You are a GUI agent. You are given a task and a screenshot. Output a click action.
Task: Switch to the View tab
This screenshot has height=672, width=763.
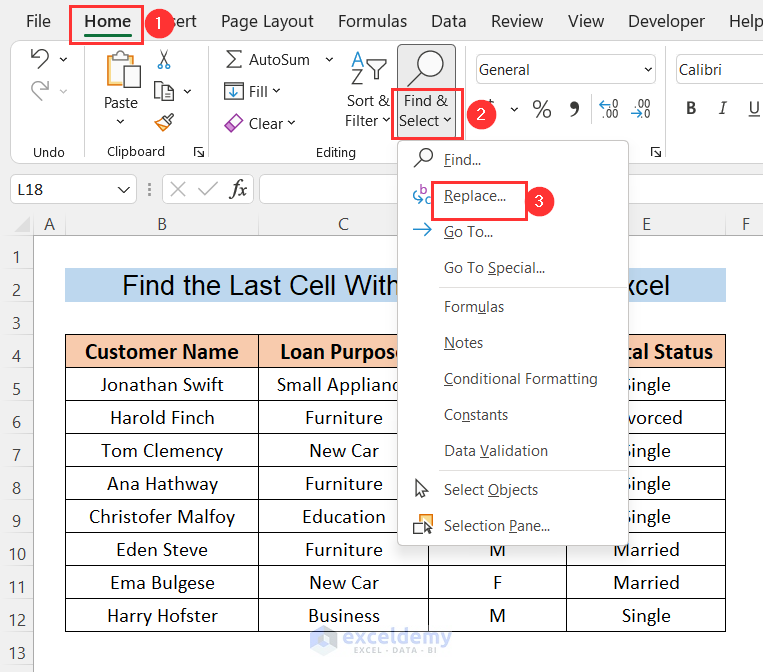pyautogui.click(x=585, y=21)
